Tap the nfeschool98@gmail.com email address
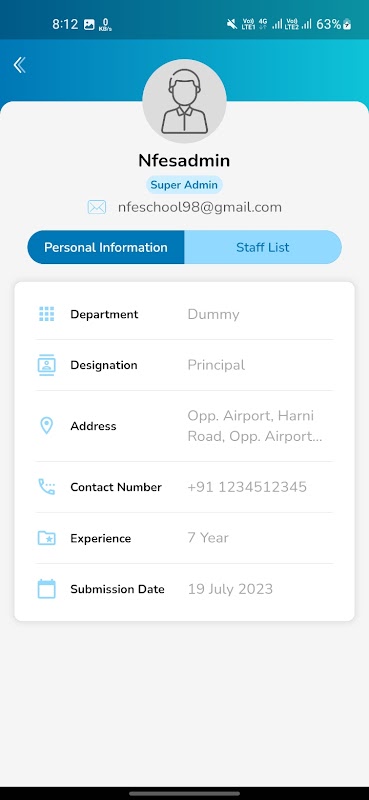This screenshot has height=800, width=369. point(200,207)
